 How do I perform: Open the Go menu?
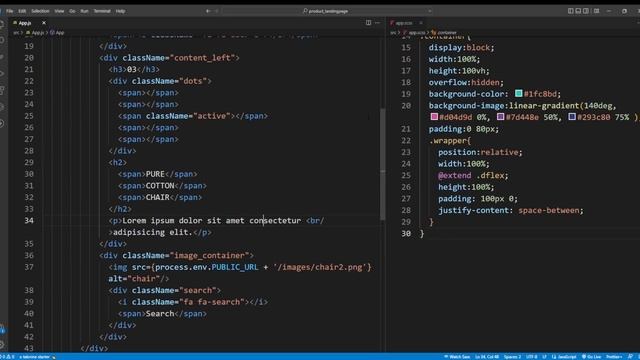72,11
